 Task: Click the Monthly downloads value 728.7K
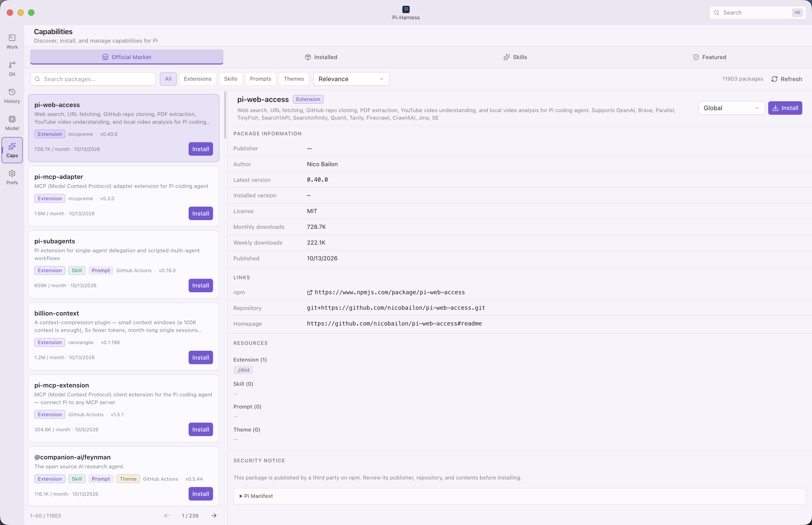pos(316,227)
